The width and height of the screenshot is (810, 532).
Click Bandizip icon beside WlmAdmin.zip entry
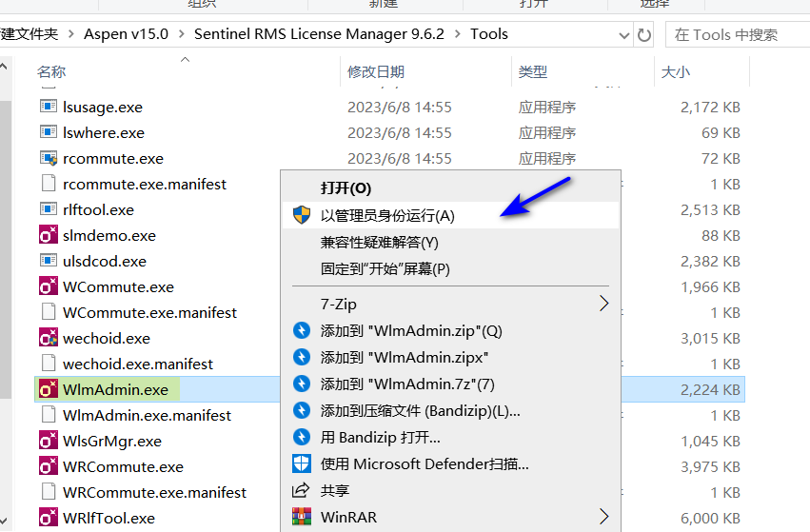click(x=302, y=330)
